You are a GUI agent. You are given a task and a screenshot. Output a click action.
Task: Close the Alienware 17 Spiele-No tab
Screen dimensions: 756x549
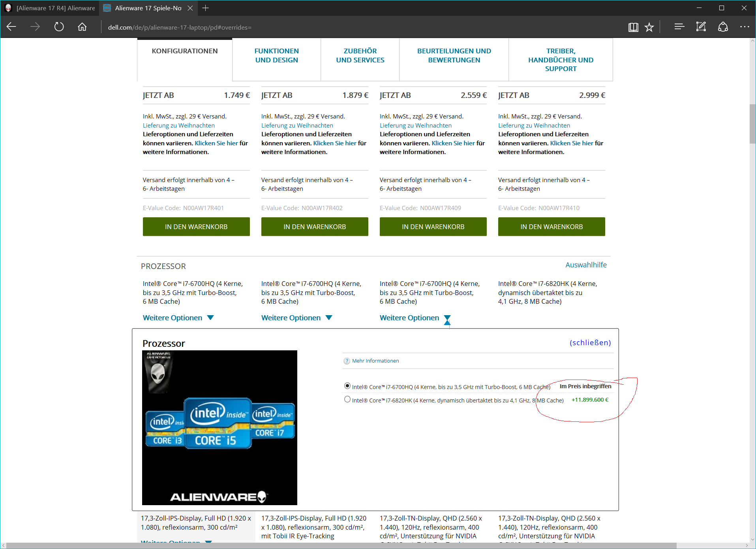tap(190, 8)
